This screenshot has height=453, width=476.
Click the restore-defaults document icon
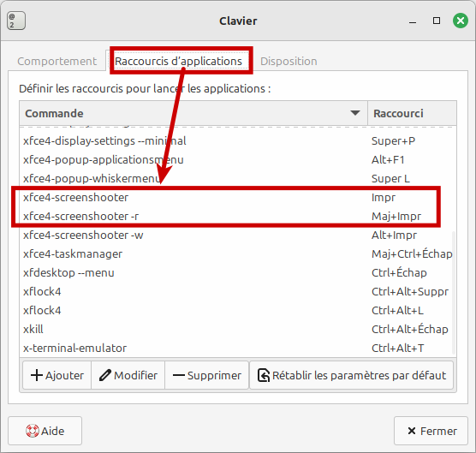tap(264, 375)
